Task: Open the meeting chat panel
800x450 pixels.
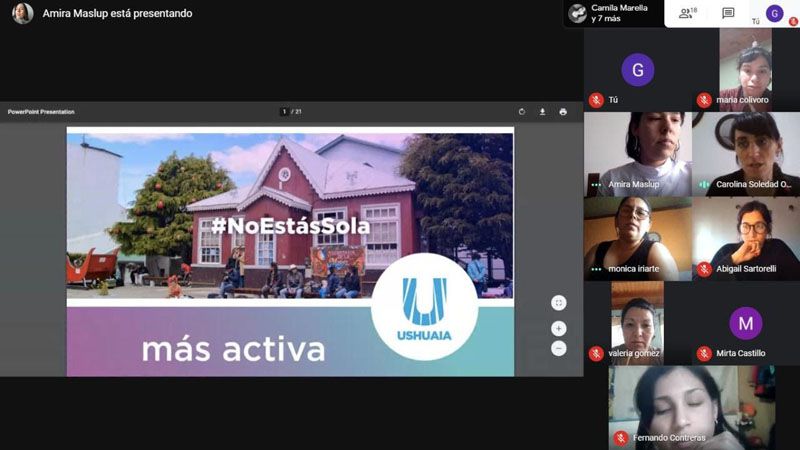Action: [728, 13]
